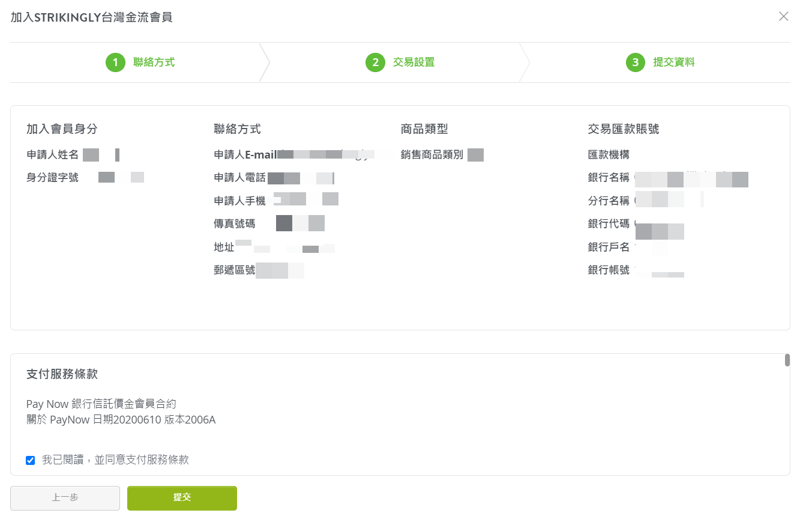
Task: Select the 商品類型 heading
Action: [424, 129]
